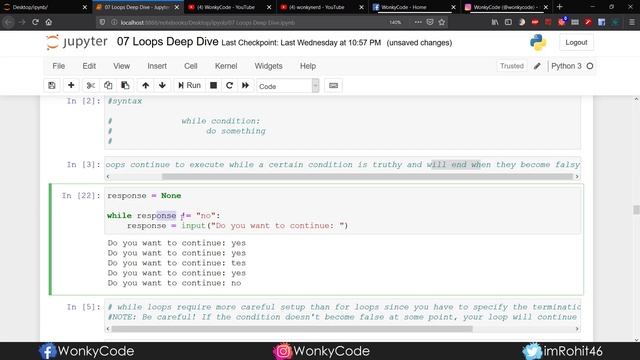Image resolution: width=640 pixels, height=360 pixels.
Task: Open the Cell menu
Action: [191, 66]
